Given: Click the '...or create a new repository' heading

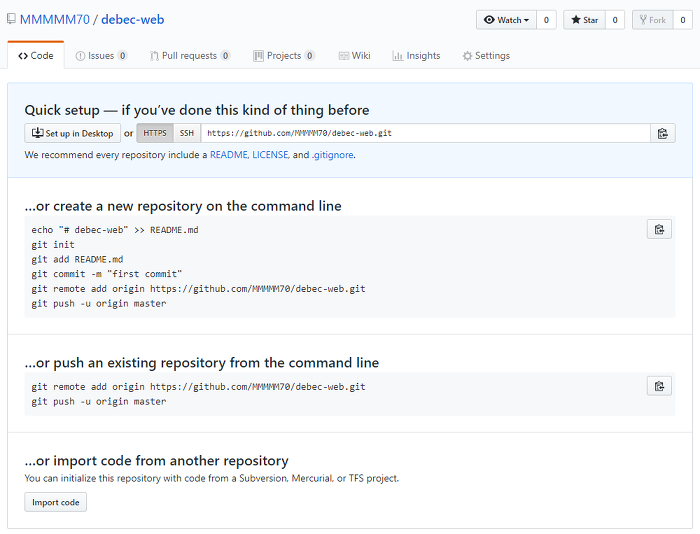Looking at the screenshot, I should pos(183,206).
